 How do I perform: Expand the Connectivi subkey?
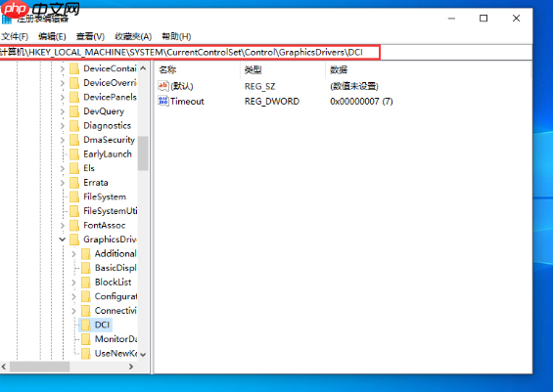click(x=73, y=311)
